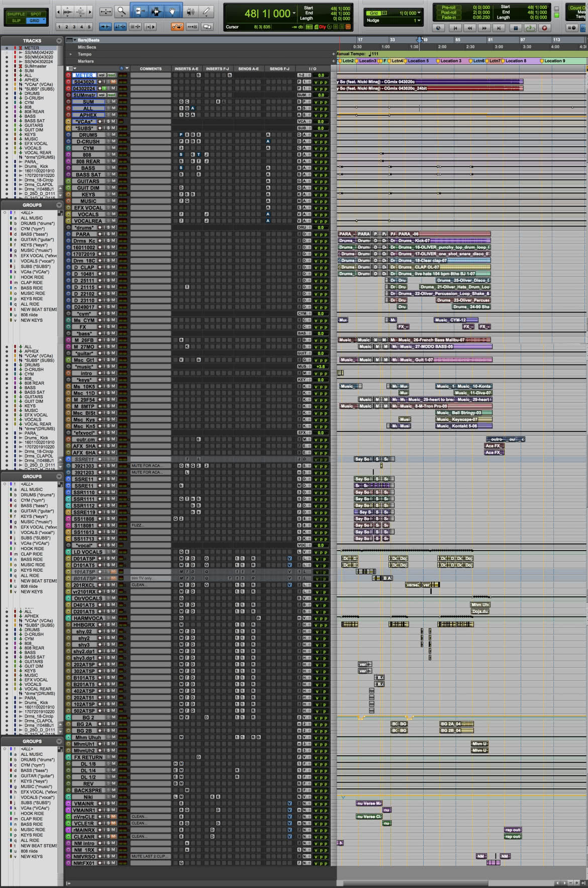Click the I/O column header
The width and height of the screenshot is (588, 888).
click(313, 69)
